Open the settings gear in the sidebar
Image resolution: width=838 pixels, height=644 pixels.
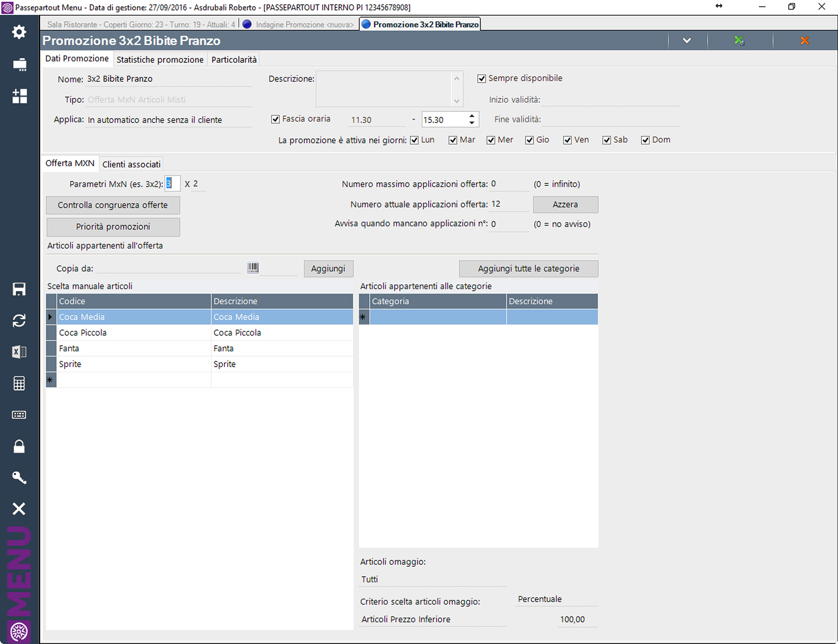19,32
